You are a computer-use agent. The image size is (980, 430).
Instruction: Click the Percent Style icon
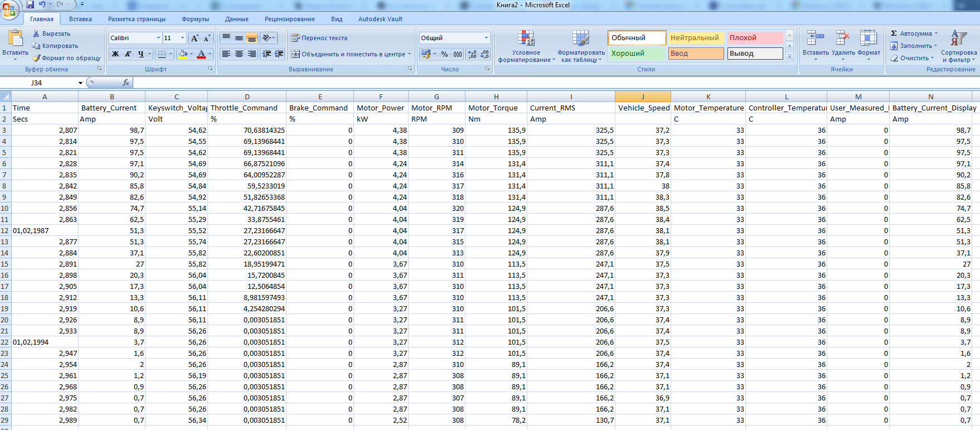[x=444, y=54]
